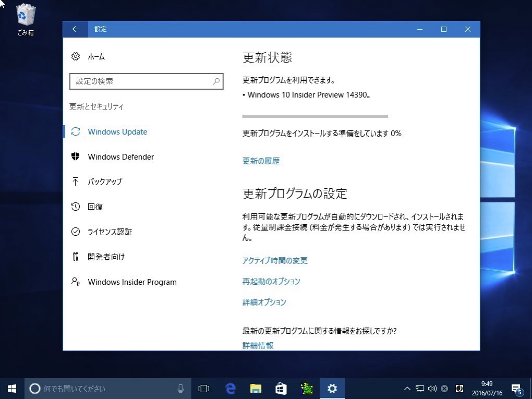Viewport: 532px width, 399px height.
Task: Open the 詳細オプション link
Action: (264, 302)
